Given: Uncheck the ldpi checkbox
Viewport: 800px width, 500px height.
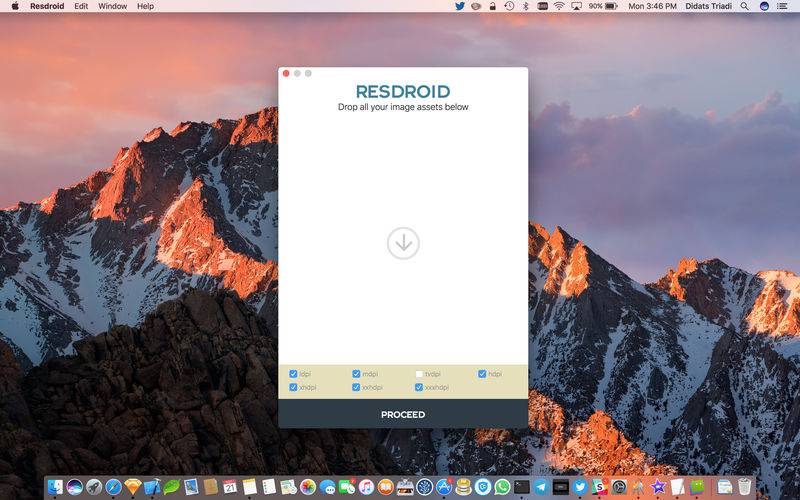Looking at the screenshot, I should [293, 374].
